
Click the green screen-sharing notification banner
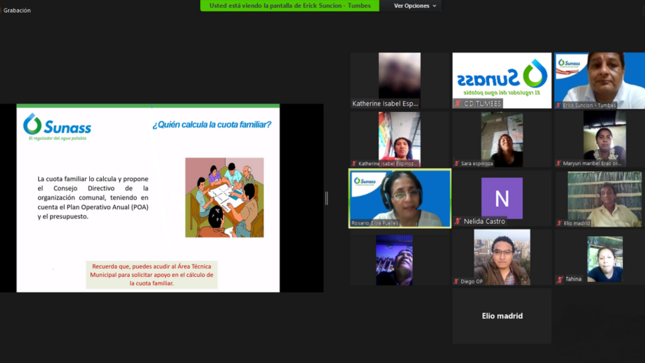pos(290,6)
